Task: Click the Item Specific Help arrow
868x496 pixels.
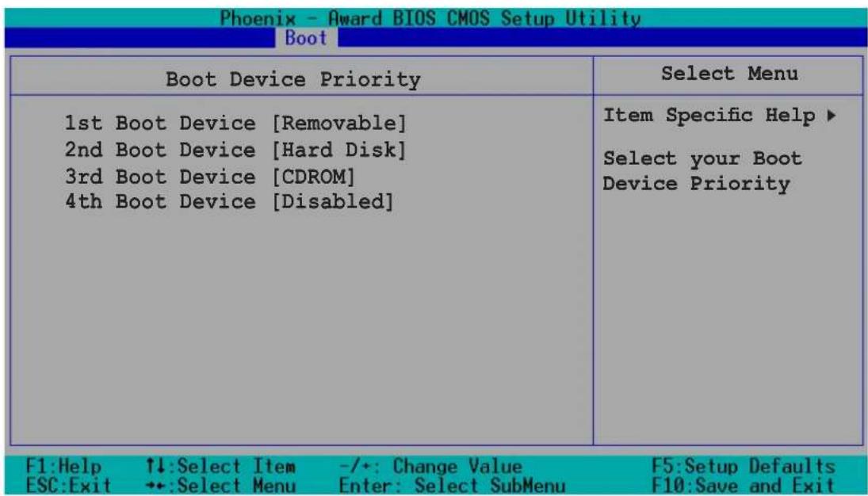Action: (831, 116)
